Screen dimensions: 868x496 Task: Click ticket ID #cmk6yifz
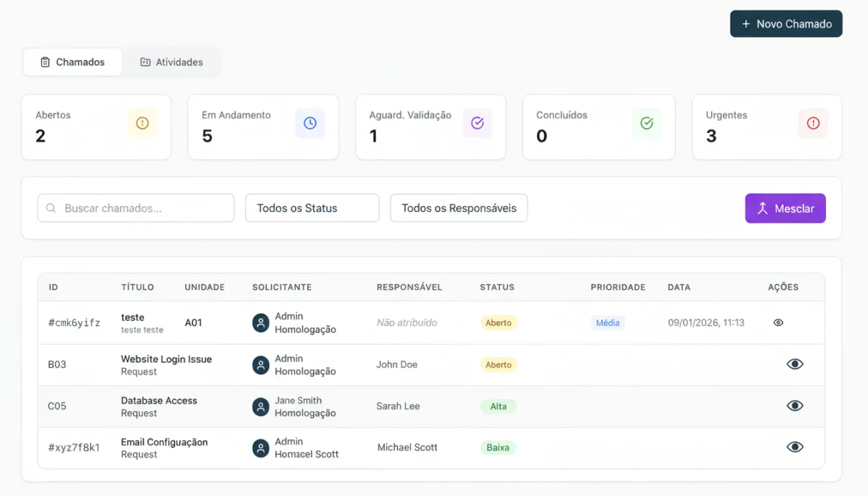pyautogui.click(x=75, y=322)
